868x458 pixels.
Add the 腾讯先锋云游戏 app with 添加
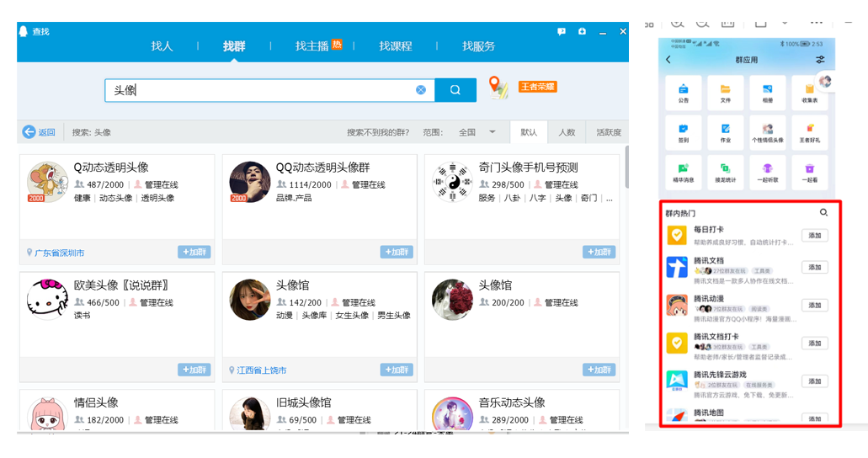pos(815,381)
